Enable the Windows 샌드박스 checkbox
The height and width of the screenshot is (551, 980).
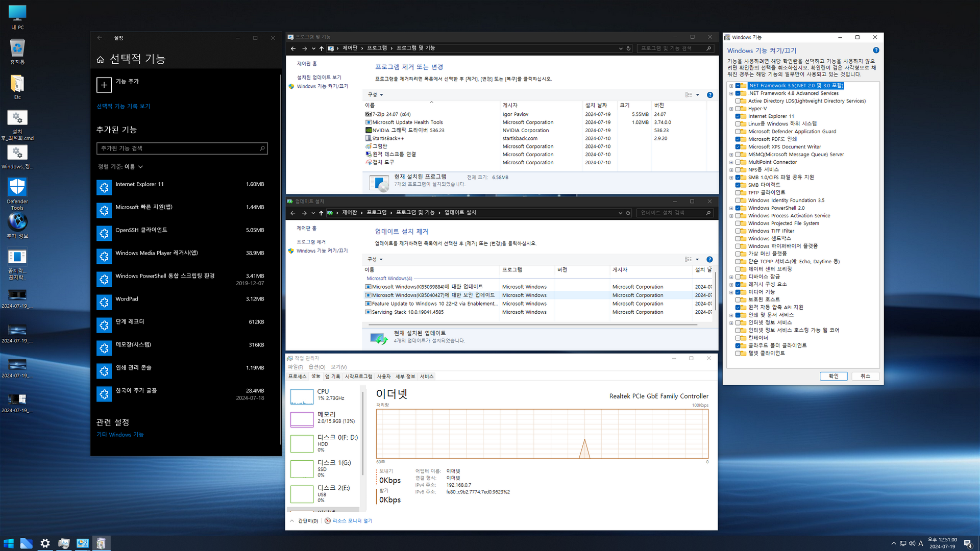pyautogui.click(x=738, y=239)
